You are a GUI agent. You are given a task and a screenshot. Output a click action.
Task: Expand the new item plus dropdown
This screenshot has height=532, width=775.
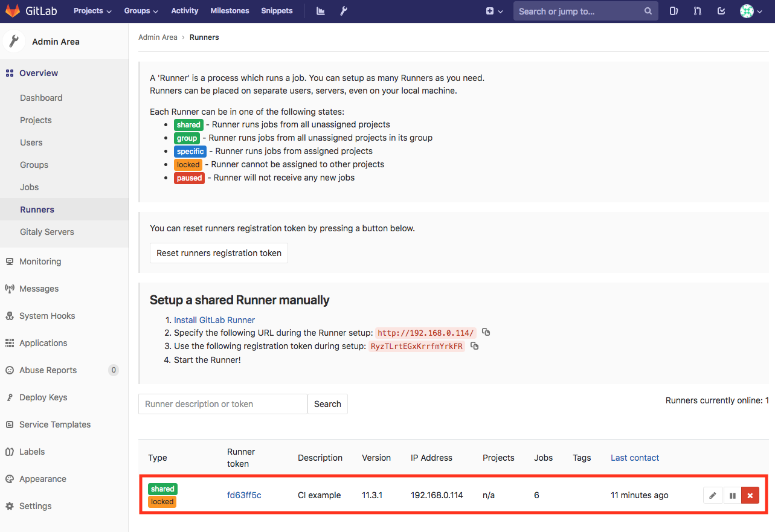pyautogui.click(x=494, y=11)
